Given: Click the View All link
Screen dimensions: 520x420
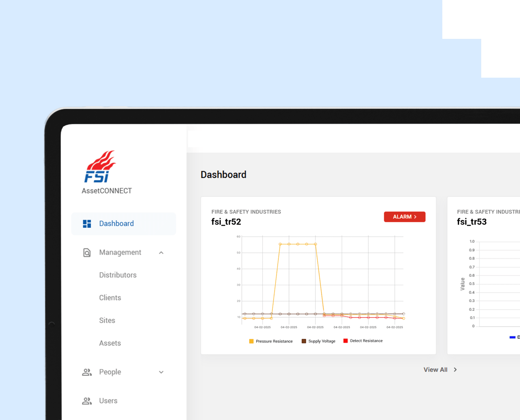Looking at the screenshot, I should [x=435, y=370].
